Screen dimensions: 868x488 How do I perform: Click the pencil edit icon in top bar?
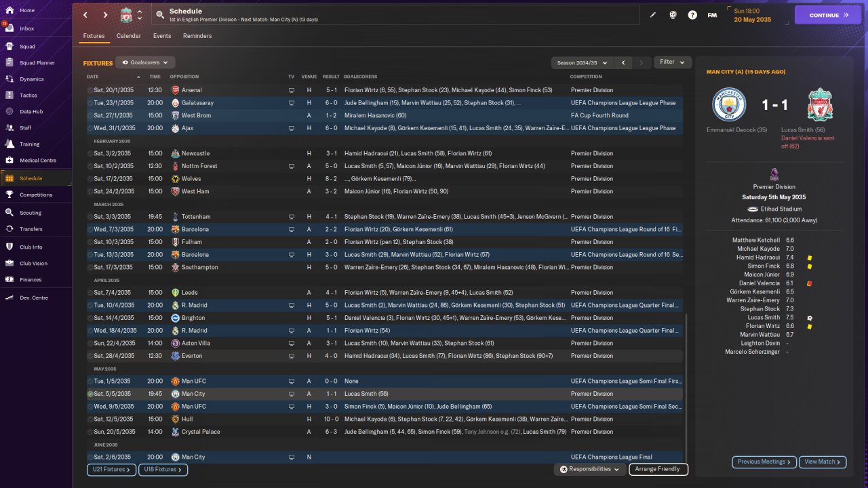[x=653, y=15]
